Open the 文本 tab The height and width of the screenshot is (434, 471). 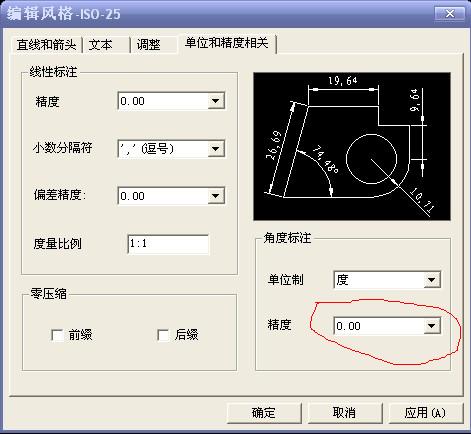[106, 45]
